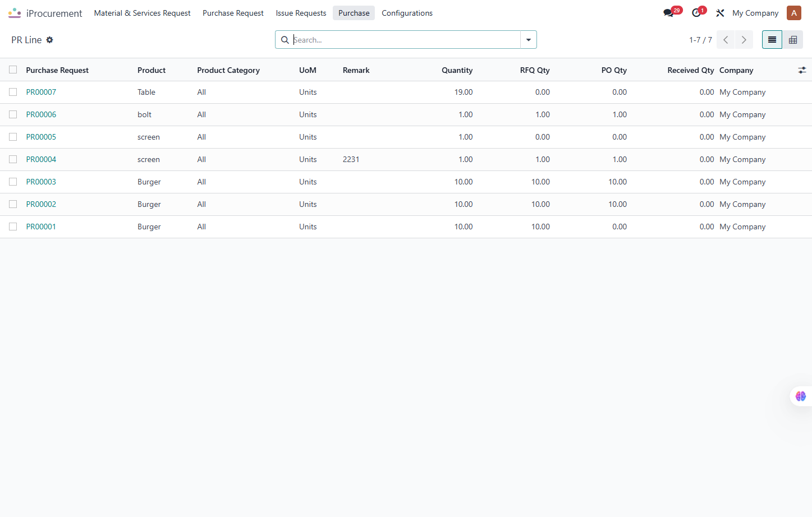Open the Configurations menu
This screenshot has height=517, width=812.
point(407,13)
